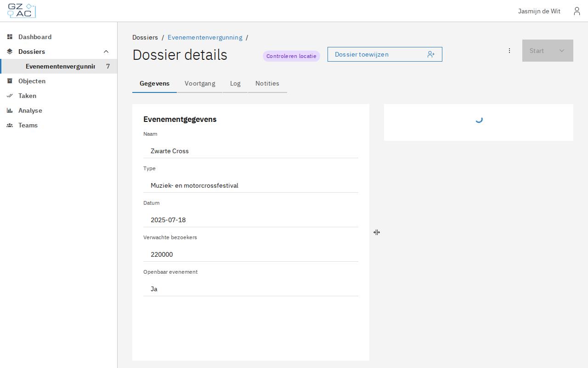This screenshot has height=368, width=588.
Task: Click the panel splitter handle
Action: pos(377,232)
